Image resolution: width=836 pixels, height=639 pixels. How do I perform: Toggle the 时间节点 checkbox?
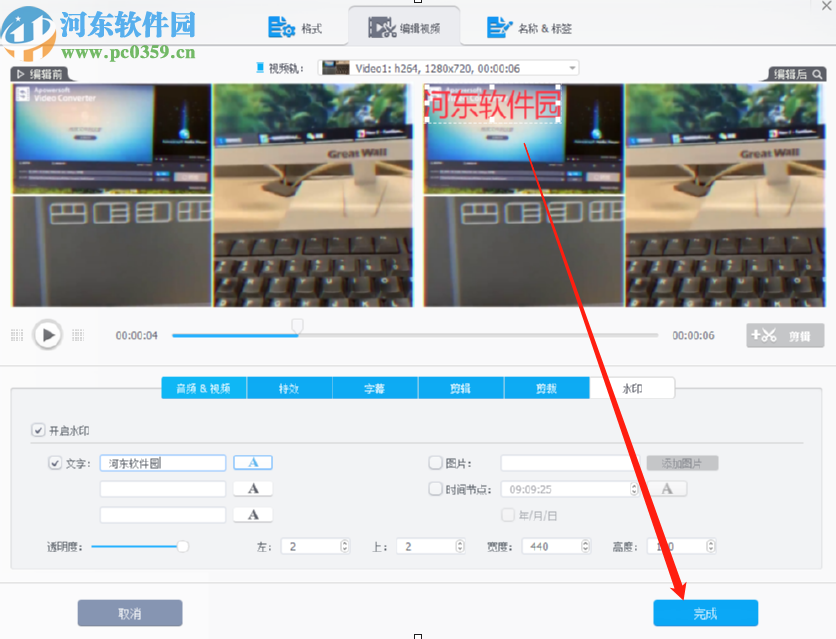point(436,489)
